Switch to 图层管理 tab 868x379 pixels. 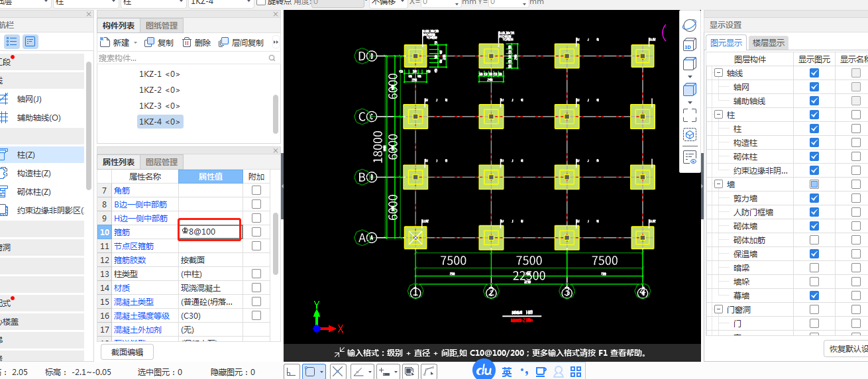coord(162,162)
